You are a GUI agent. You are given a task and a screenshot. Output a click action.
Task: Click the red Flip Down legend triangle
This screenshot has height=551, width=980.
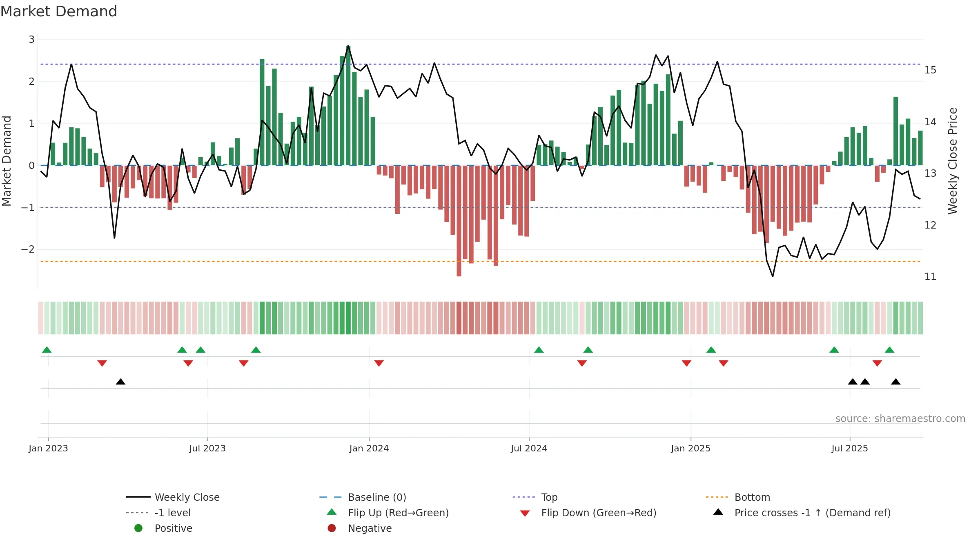[525, 513]
